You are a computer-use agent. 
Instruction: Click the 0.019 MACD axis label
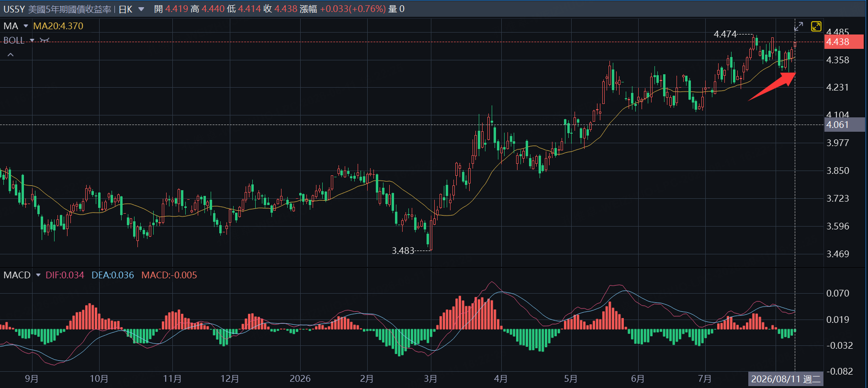(x=838, y=320)
